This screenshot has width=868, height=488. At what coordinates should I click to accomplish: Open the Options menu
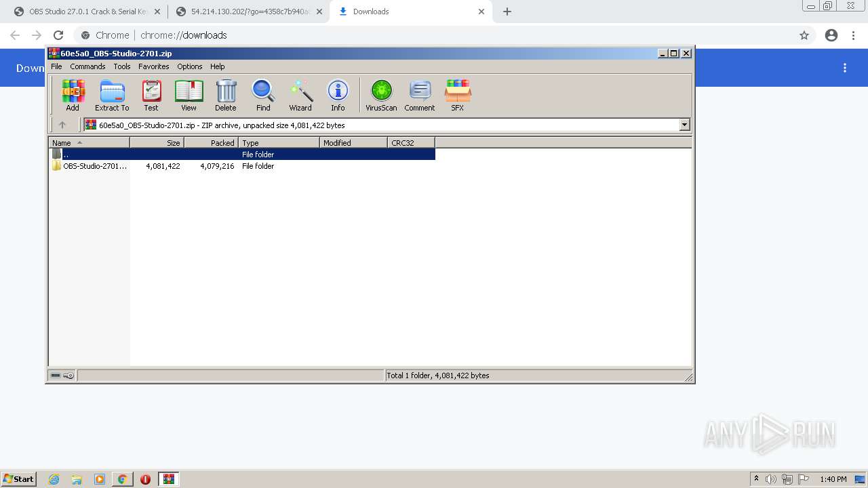(190, 66)
